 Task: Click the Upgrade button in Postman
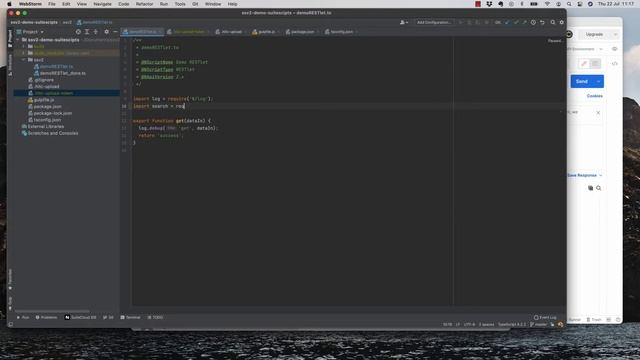[x=594, y=34]
